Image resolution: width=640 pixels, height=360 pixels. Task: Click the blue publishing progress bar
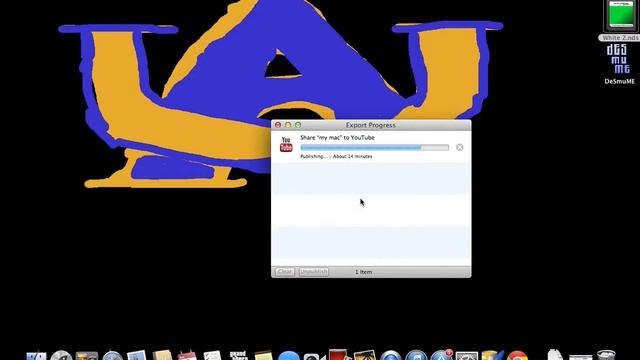(x=374, y=147)
